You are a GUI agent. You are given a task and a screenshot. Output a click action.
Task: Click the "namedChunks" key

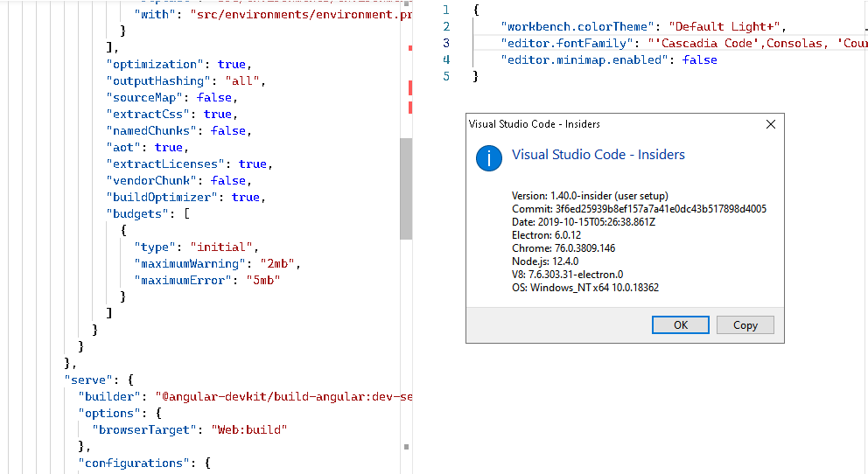coord(151,130)
